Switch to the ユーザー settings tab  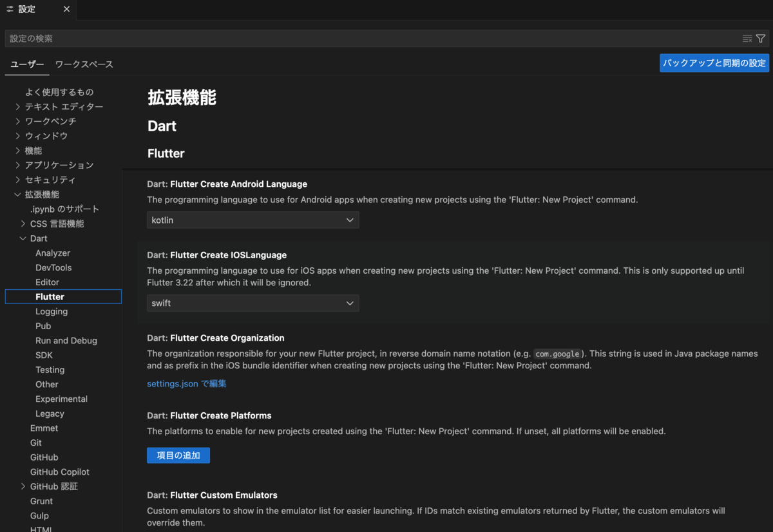tap(27, 64)
